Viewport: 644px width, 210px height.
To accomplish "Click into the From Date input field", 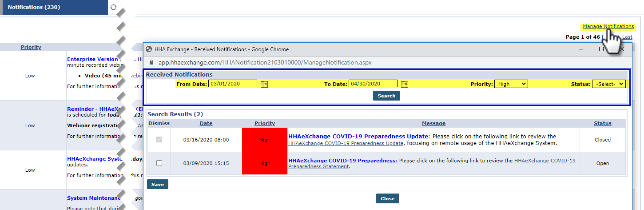I will [233, 84].
